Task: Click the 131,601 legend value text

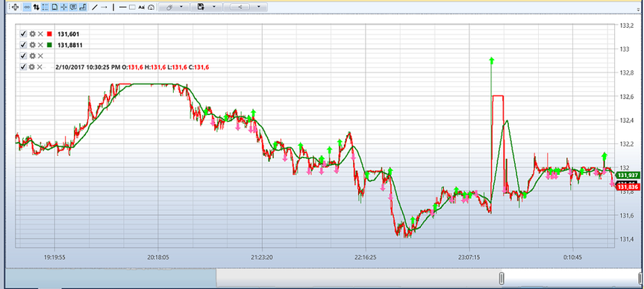Action: pos(68,34)
